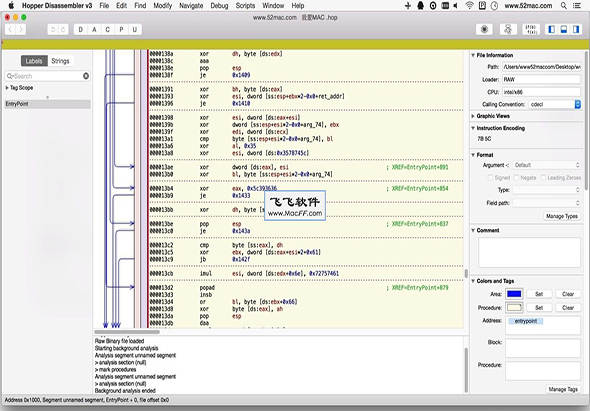
Task: Click the Manage Types button
Action: 562,216
